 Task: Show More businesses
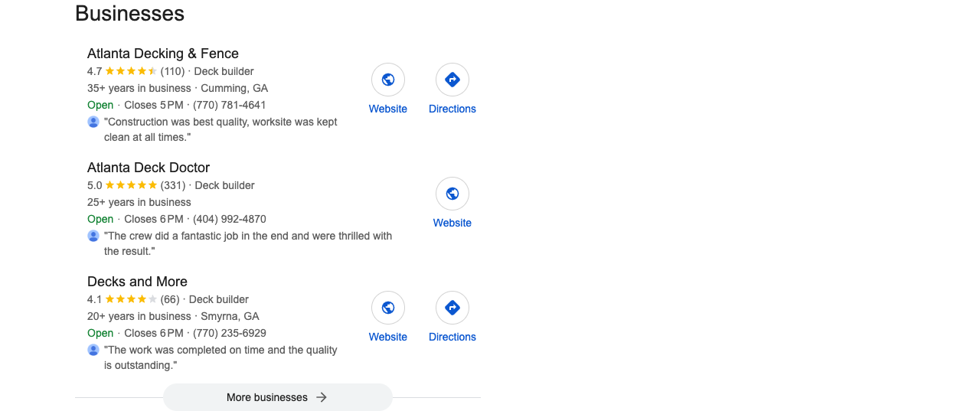tap(278, 397)
